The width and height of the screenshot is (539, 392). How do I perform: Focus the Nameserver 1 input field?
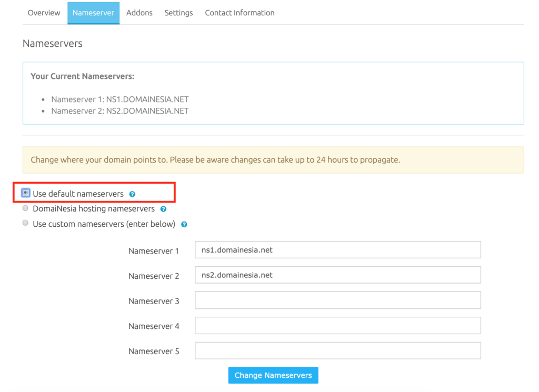(337, 250)
